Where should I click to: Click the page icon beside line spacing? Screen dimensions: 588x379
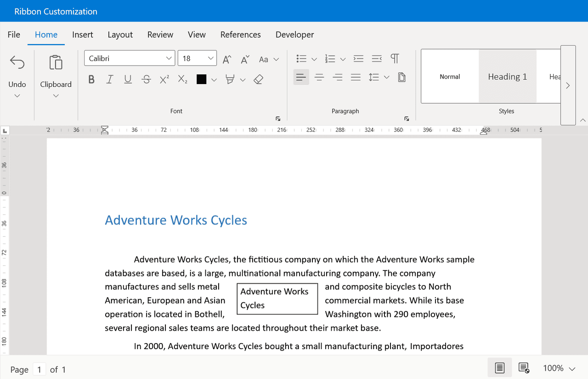coord(401,77)
